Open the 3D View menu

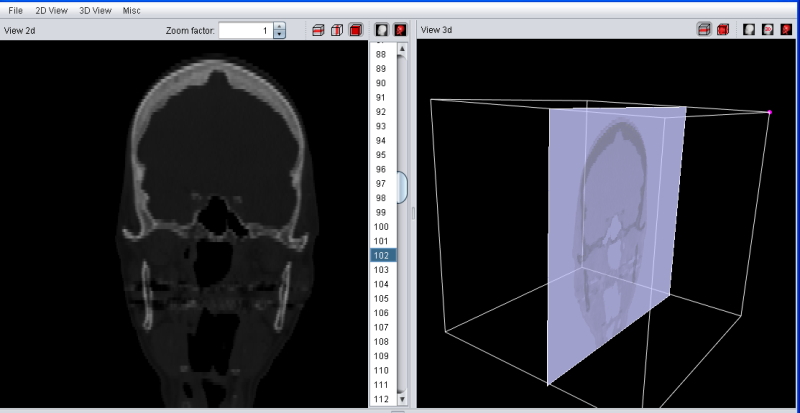(95, 10)
